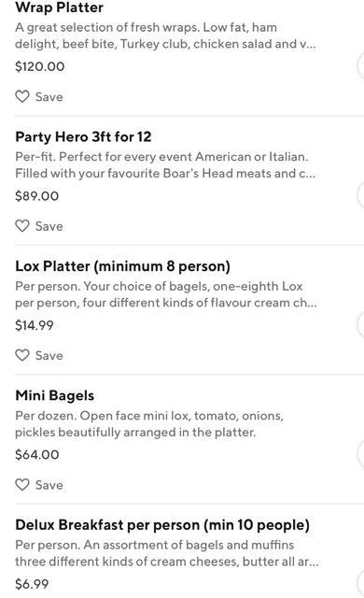The height and width of the screenshot is (598, 364).
Task: Expand truncated Wrap Platter description
Action: coord(165,36)
